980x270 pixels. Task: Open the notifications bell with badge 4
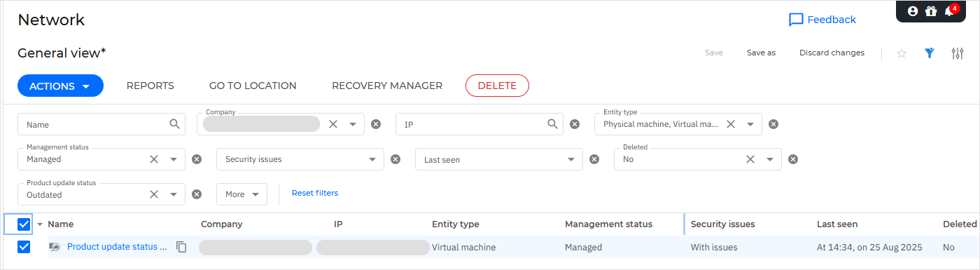pyautogui.click(x=950, y=11)
